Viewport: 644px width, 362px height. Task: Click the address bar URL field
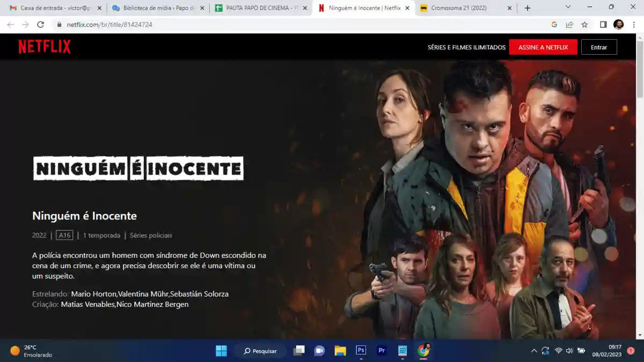301,25
